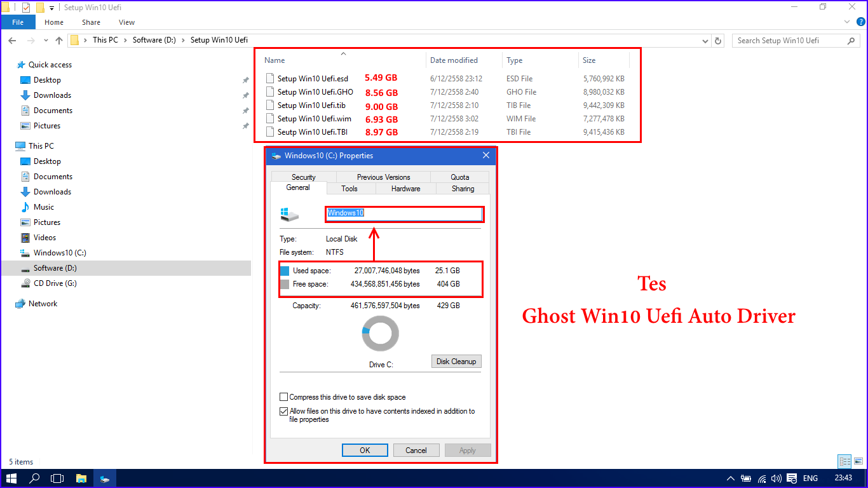This screenshot has height=488, width=868.
Task: Click File Explorer taskbar icon
Action: click(x=81, y=478)
